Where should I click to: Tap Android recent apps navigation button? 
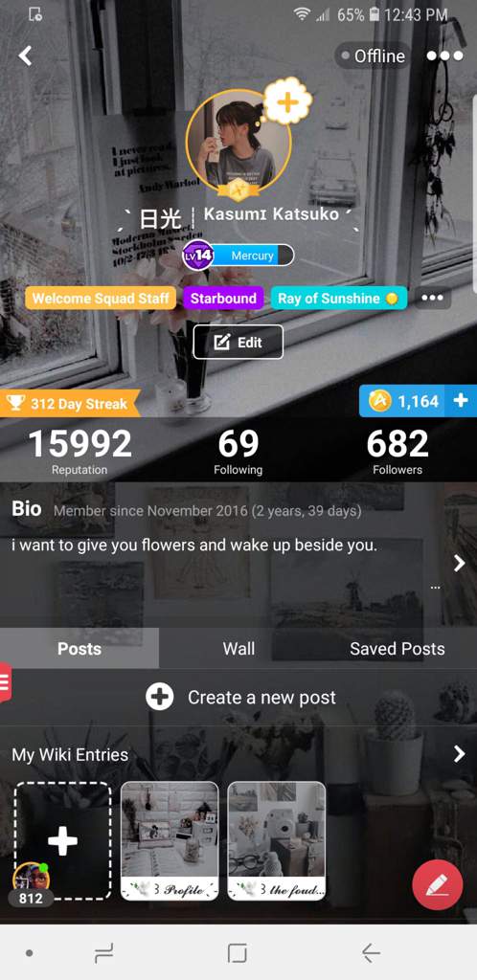(103, 953)
